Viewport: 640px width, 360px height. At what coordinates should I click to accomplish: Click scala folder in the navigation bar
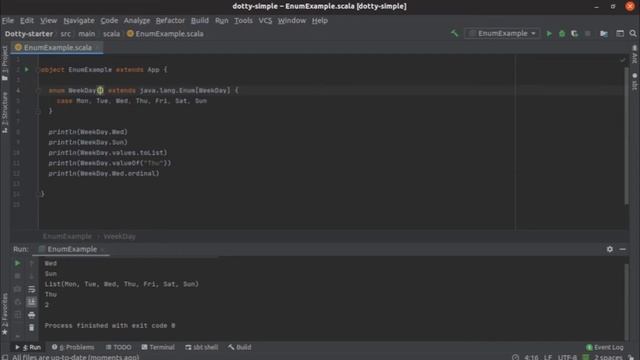(111, 34)
